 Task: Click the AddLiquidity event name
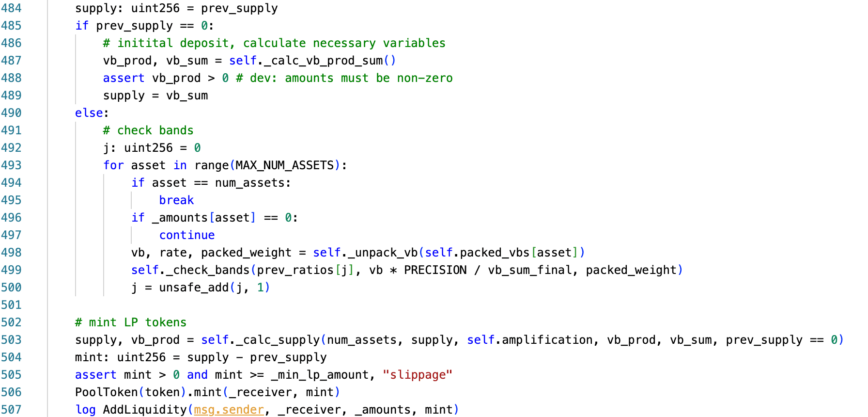(x=145, y=410)
